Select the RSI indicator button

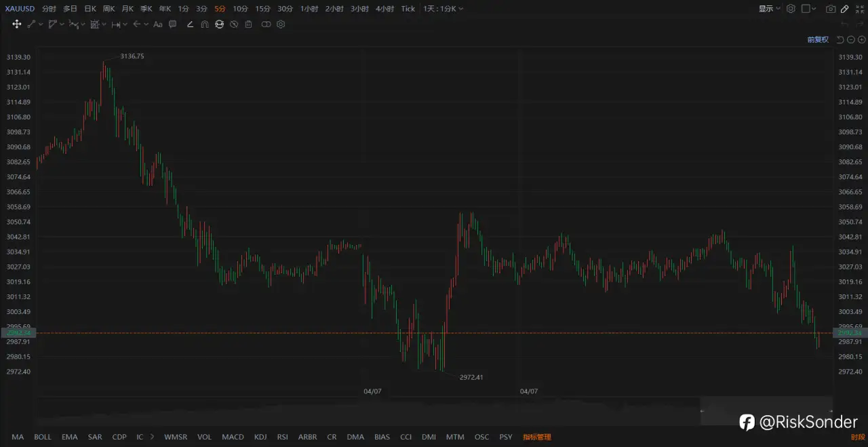tap(282, 437)
